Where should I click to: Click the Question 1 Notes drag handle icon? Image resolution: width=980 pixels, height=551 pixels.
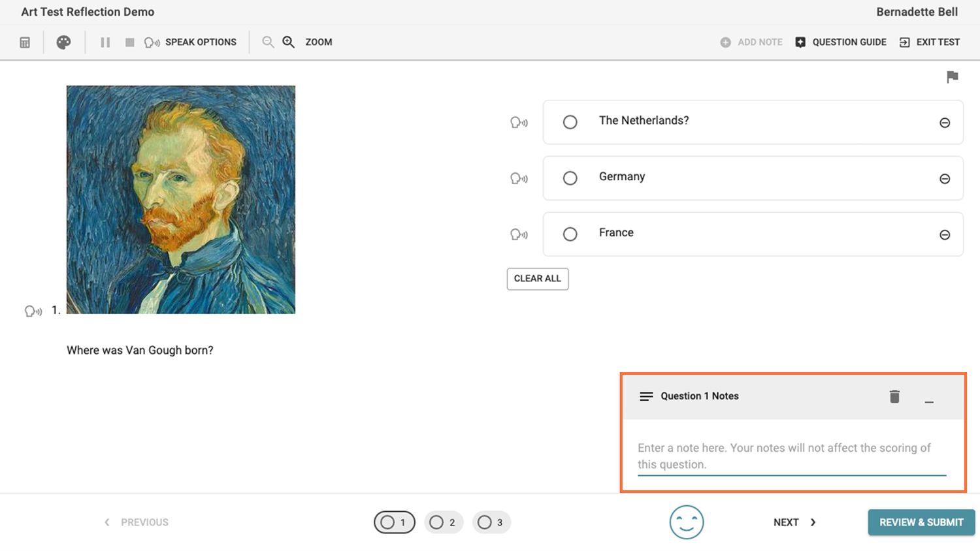click(646, 396)
